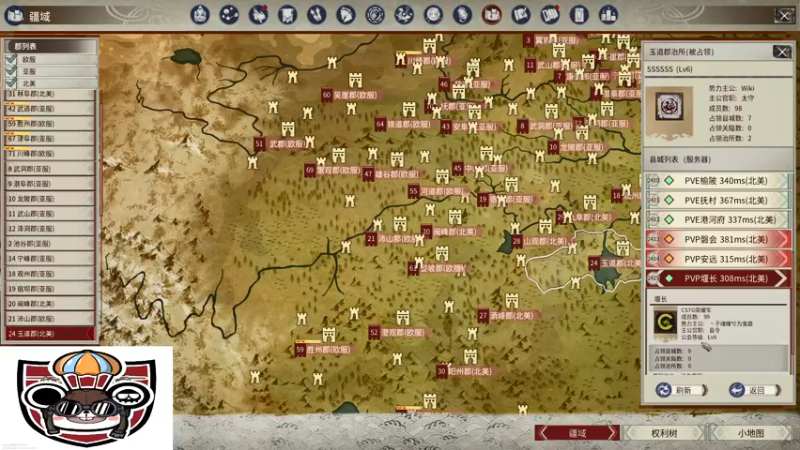Select map flag 30 阳州郡(北美)
800x450 pixels.
click(x=466, y=371)
